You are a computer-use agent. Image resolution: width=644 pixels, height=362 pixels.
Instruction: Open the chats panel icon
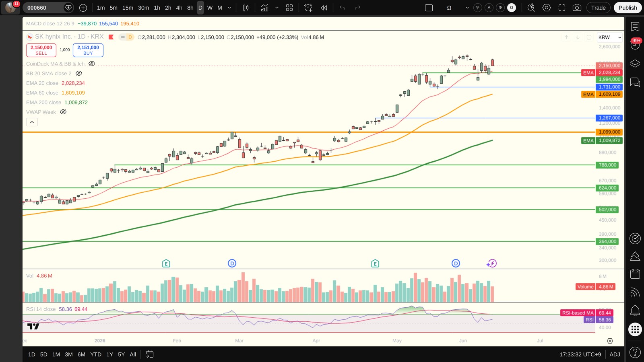pos(635,82)
